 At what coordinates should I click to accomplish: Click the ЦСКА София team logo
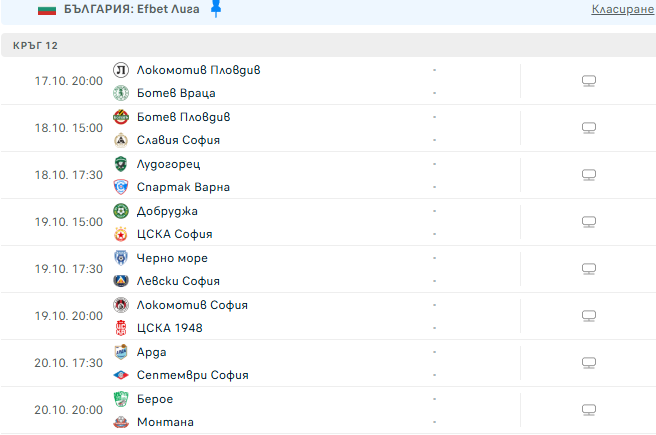[x=121, y=234]
